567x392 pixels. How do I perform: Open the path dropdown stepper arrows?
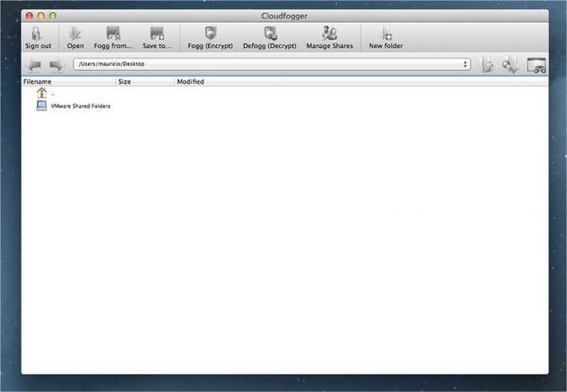(x=465, y=64)
